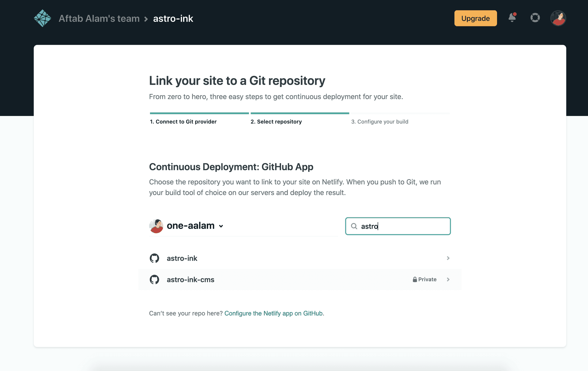Focus the repository search field
The height and width of the screenshot is (371, 588).
tap(398, 226)
